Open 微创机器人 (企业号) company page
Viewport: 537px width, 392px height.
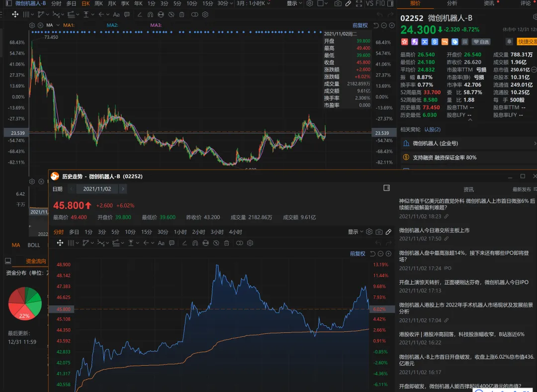pyautogui.click(x=468, y=143)
